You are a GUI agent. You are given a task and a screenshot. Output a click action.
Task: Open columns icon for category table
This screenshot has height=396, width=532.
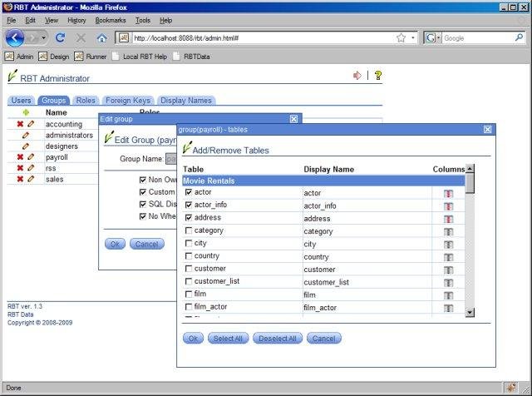pos(448,232)
